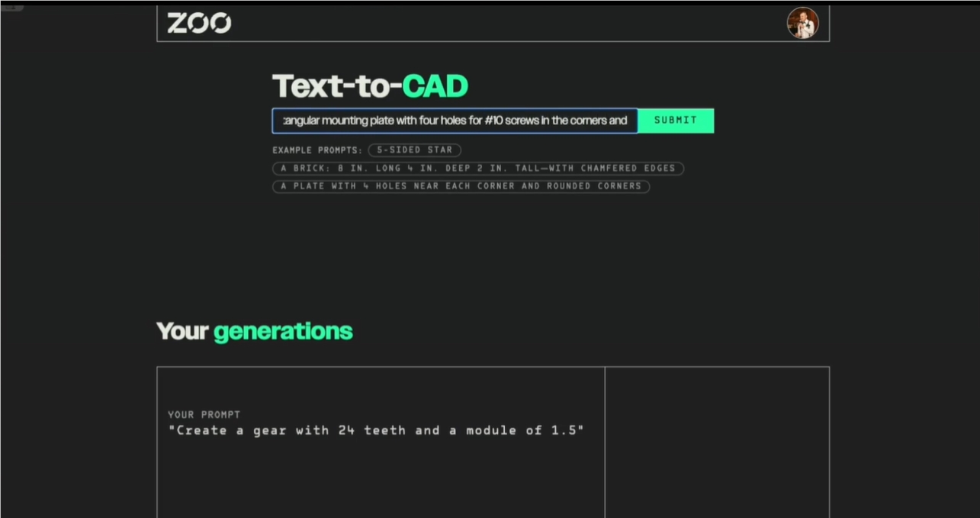Click the ZOO logo in the header

coord(199,24)
